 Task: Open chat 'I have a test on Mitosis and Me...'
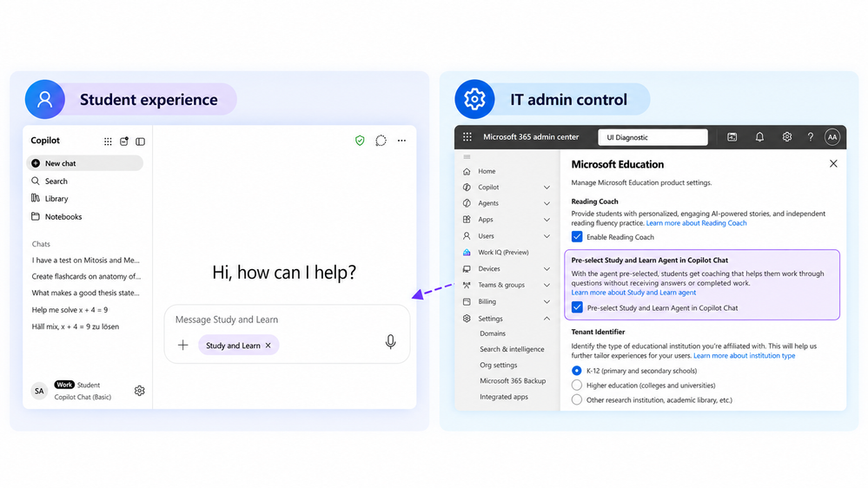[x=85, y=260]
